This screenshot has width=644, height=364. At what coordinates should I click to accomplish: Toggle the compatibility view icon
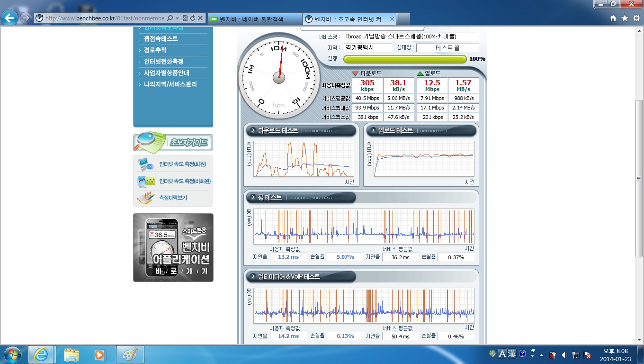(185, 18)
